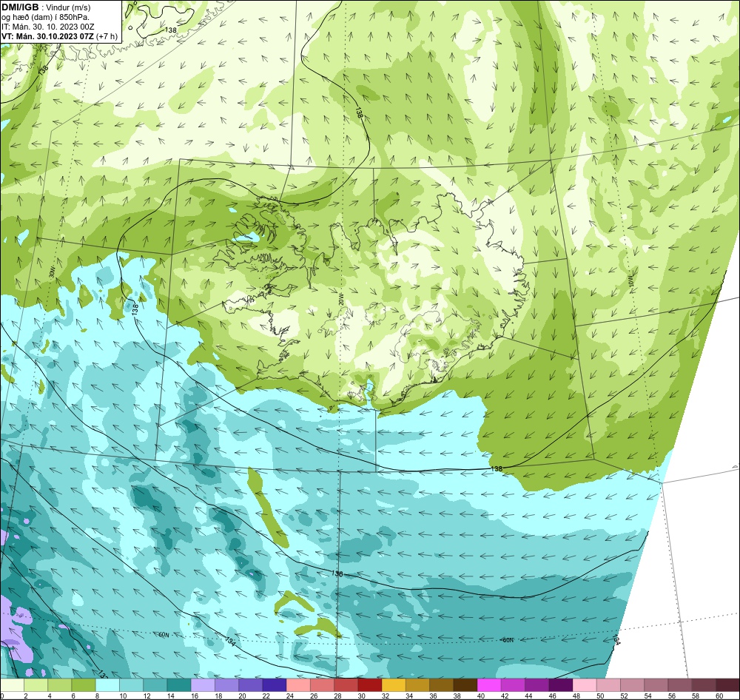740x700 pixels.
Task: Click the legend value '40'
Action: [x=480, y=696]
